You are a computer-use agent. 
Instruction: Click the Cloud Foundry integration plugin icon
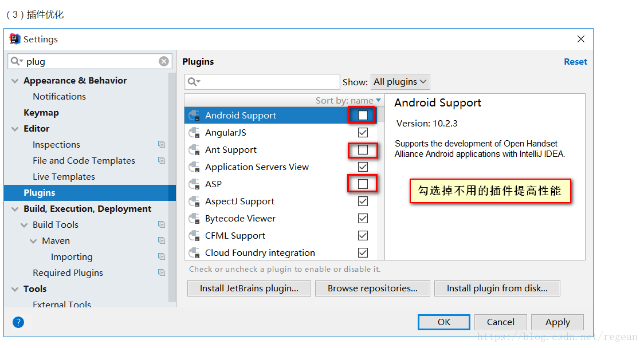pyautogui.click(x=194, y=253)
